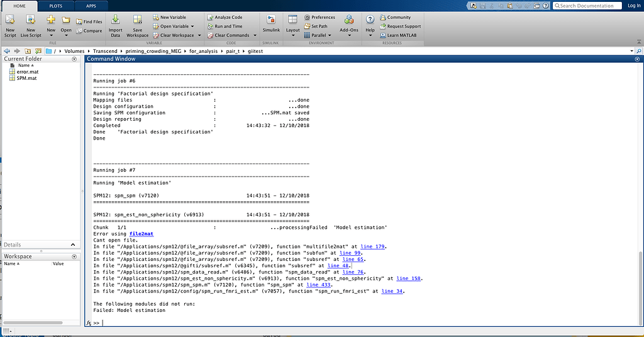Click pair_t in the address path

(x=233, y=52)
